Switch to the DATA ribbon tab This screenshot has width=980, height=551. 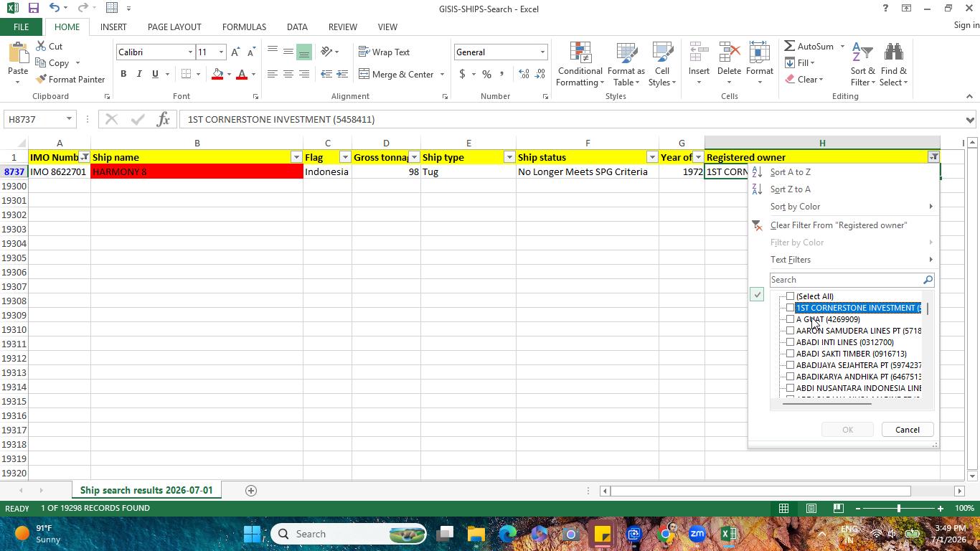(297, 27)
